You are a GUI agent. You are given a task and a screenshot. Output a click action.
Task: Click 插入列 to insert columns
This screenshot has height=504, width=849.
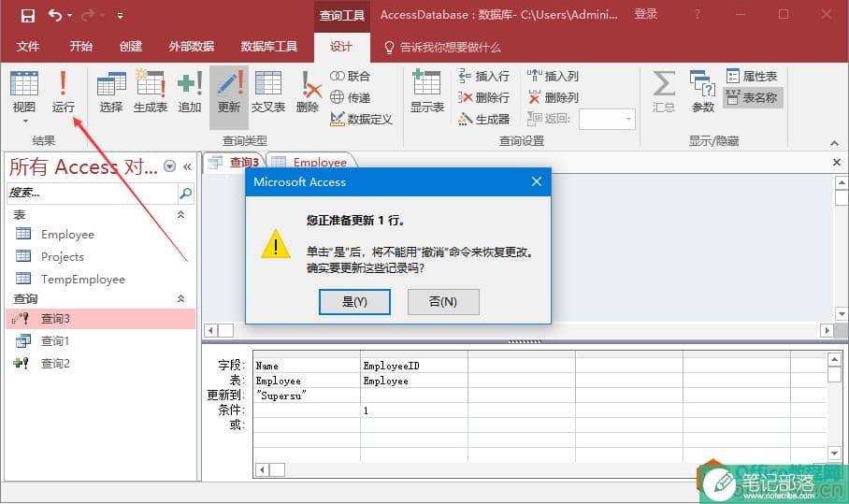coord(553,76)
